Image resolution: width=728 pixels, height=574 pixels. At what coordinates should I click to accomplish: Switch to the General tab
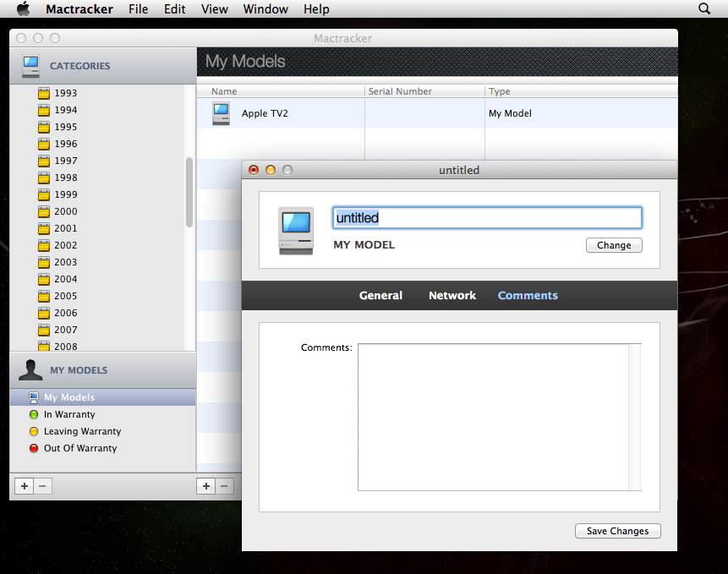[380, 296]
